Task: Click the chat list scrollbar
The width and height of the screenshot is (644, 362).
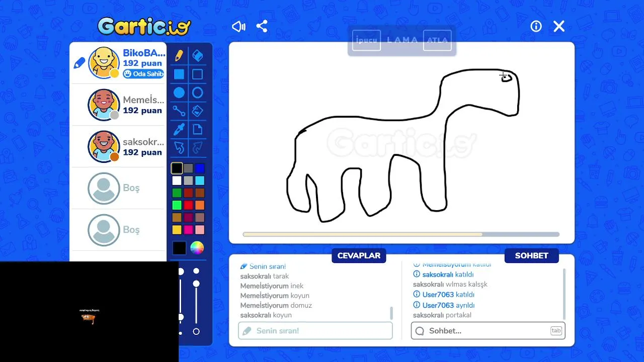Action: (x=563, y=294)
